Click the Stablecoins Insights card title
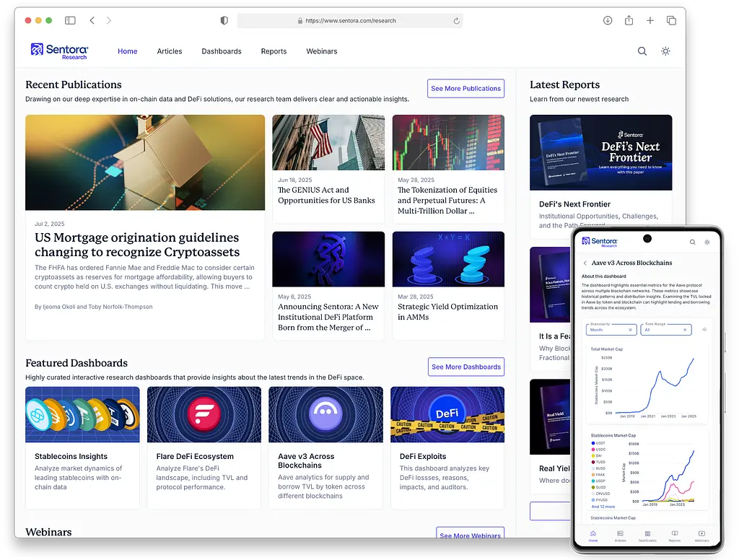 (71, 456)
